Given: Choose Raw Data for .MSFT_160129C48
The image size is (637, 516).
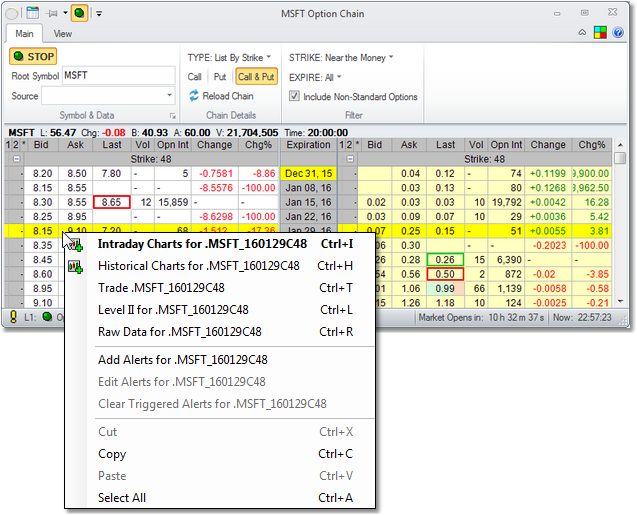Looking at the screenshot, I should click(220, 332).
